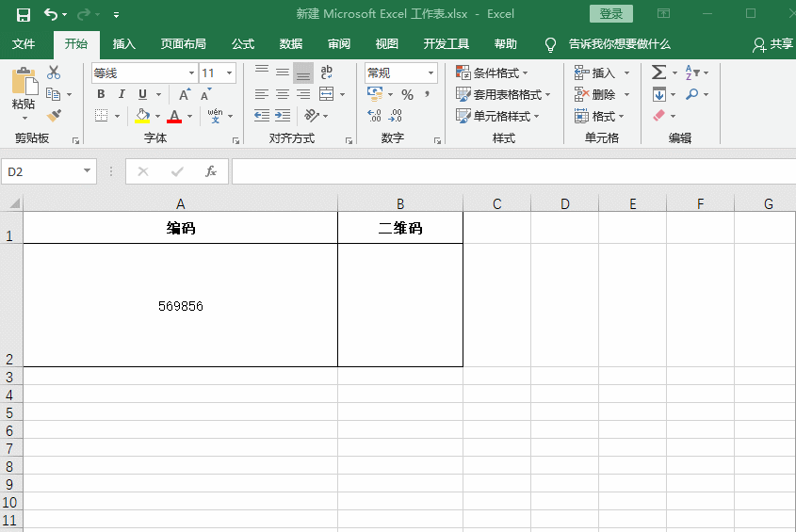Viewport: 796px width, 532px height.
Task: Switch to the 开发工具 tab
Action: pos(447,44)
